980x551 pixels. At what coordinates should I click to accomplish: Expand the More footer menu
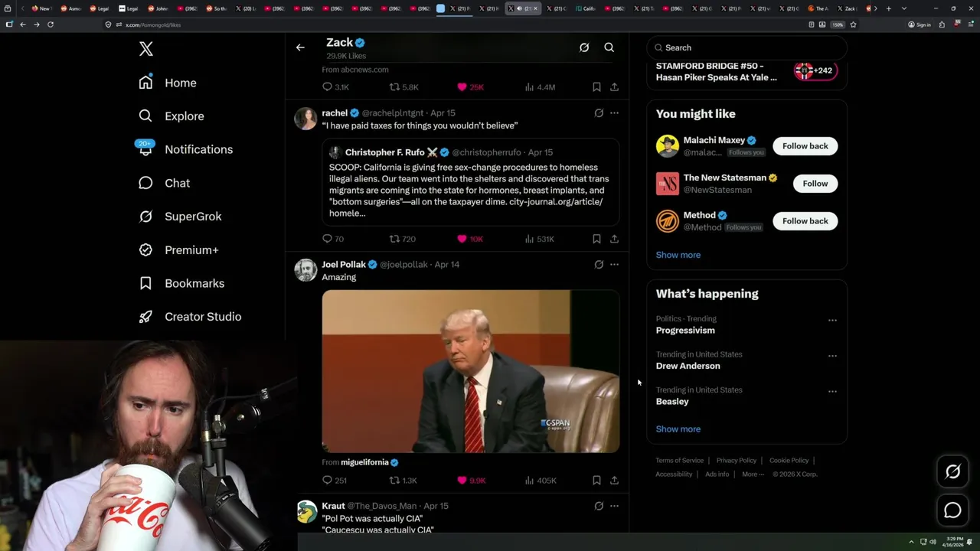[752, 474]
